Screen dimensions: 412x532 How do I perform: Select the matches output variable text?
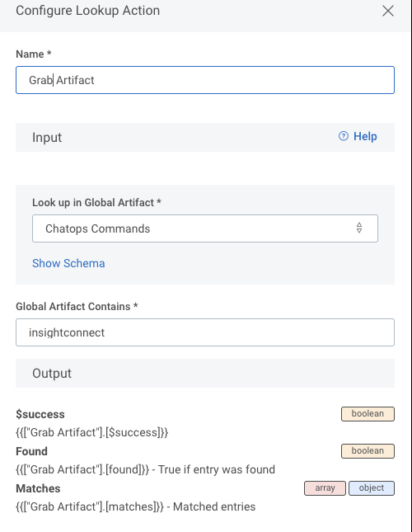[90, 506]
